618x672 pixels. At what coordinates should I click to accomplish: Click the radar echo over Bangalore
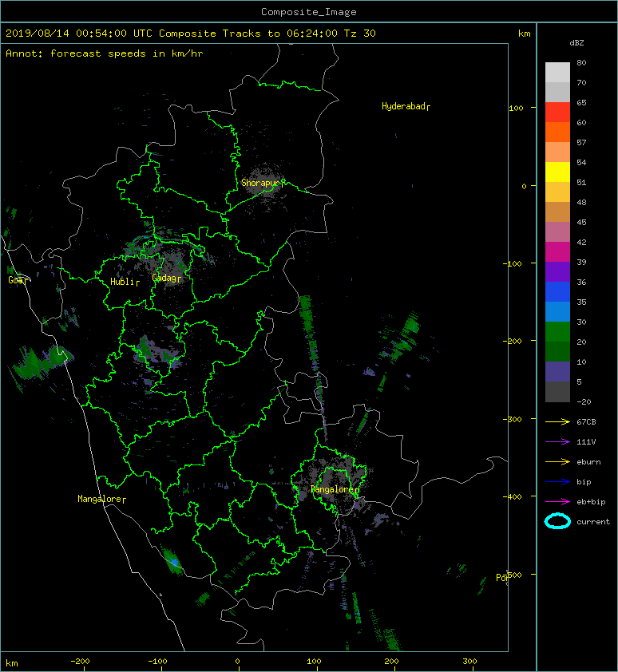pyautogui.click(x=334, y=478)
